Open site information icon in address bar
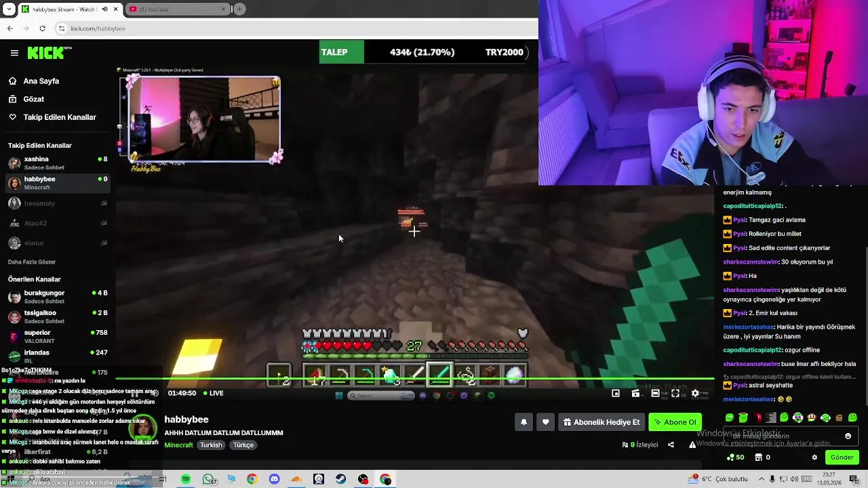This screenshot has height=488, width=868. coord(62,28)
